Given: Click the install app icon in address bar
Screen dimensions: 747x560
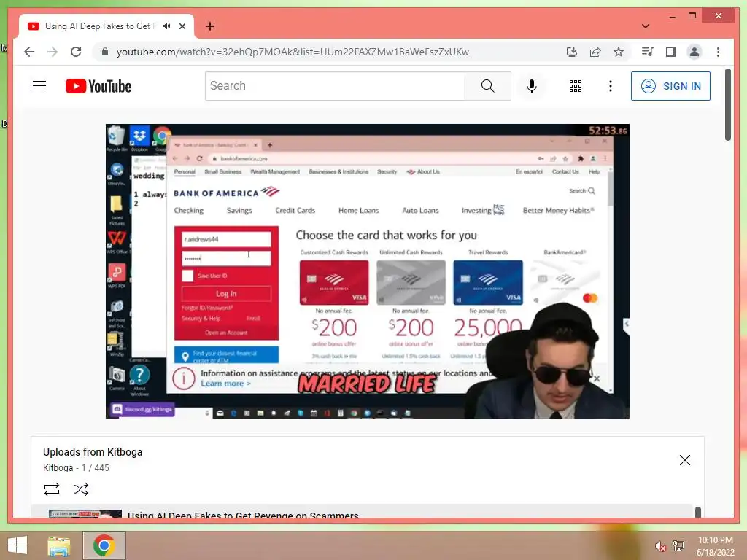Looking at the screenshot, I should pos(572,52).
